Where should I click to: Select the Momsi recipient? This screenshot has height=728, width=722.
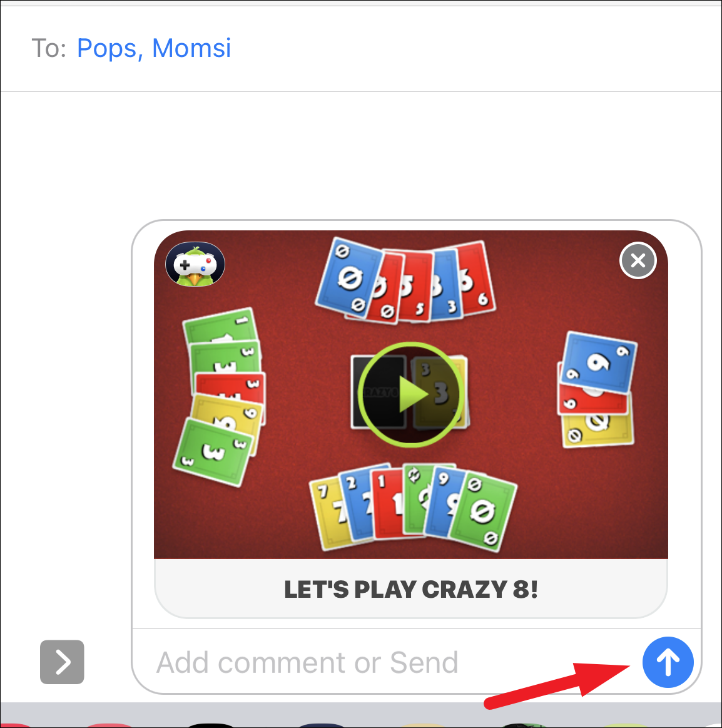click(191, 48)
